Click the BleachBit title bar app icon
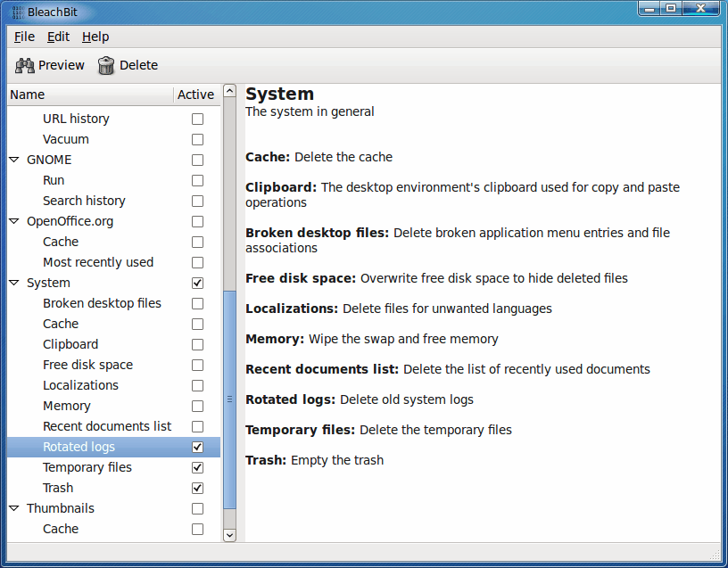Screen dimensions: 728x568 pos(18,12)
